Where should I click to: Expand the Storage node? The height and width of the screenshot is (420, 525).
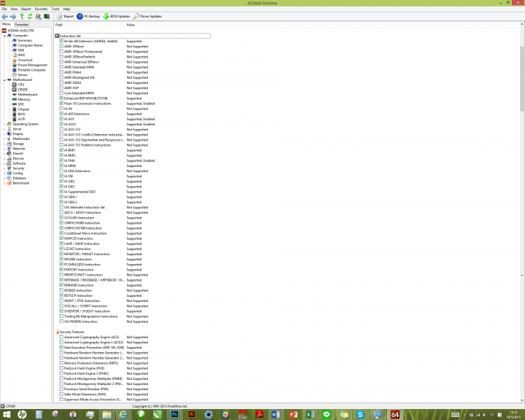4,144
